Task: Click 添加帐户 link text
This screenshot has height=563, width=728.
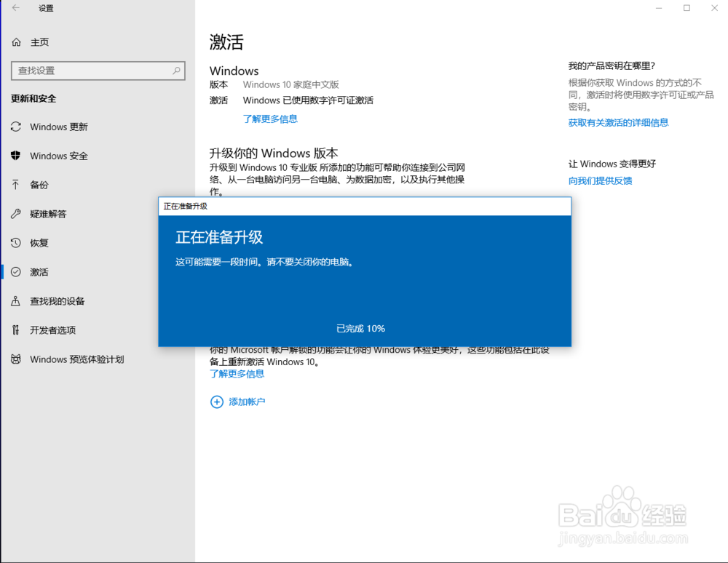Action: coord(247,402)
